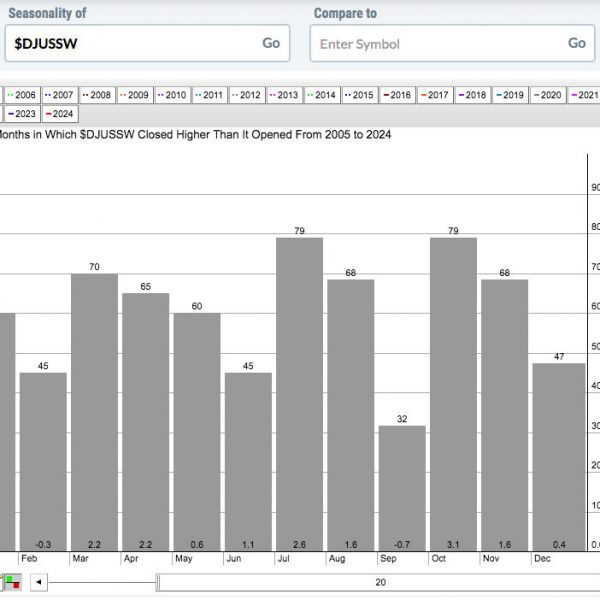Click Go in the Compare to box
This screenshot has height=600, width=600.
coord(577,43)
